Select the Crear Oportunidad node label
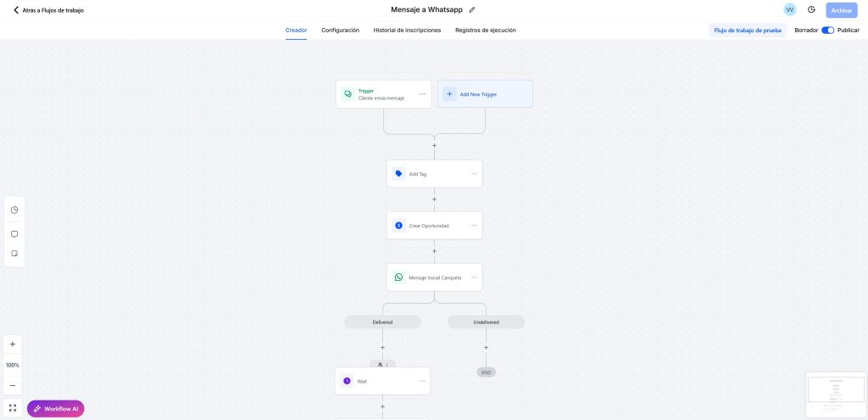Screen dimensions: 868x420 [x=428, y=226]
